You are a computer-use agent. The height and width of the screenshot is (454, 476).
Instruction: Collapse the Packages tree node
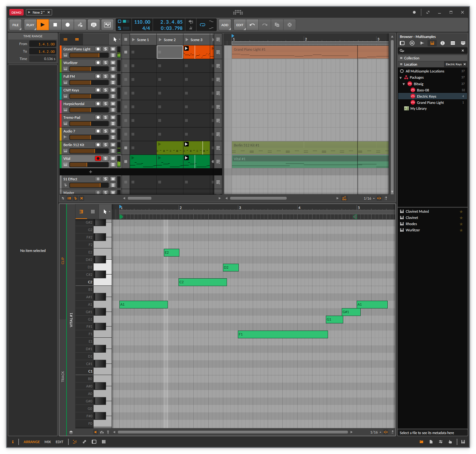(x=401, y=78)
